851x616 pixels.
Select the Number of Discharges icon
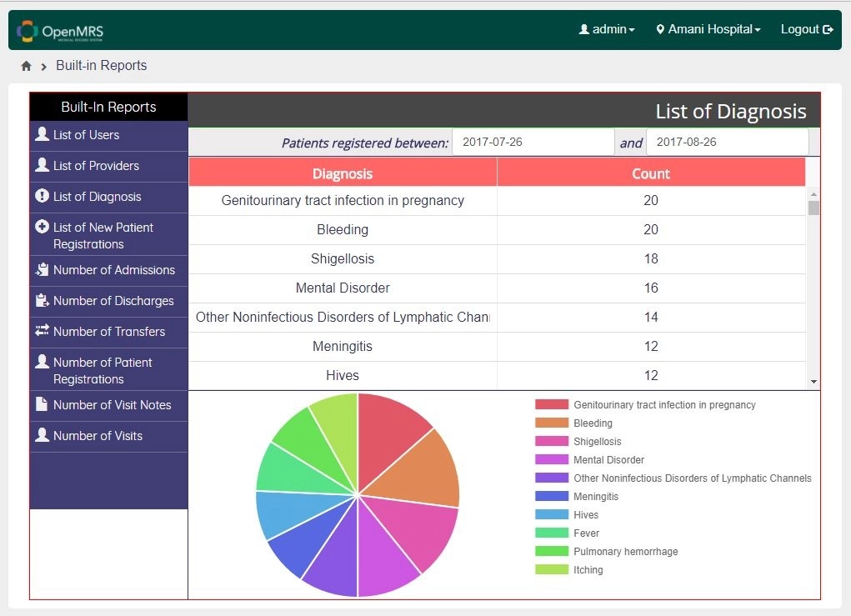click(43, 301)
